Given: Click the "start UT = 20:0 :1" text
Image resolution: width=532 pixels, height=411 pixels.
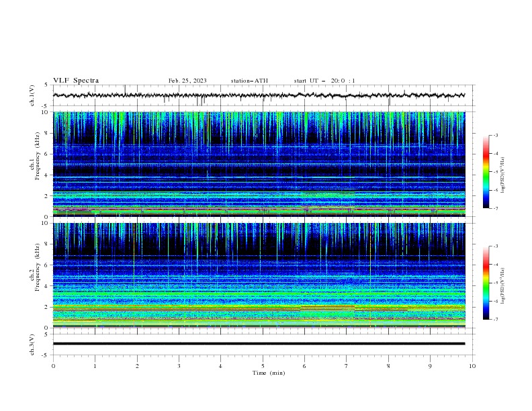Looking at the screenshot, I should [324, 81].
